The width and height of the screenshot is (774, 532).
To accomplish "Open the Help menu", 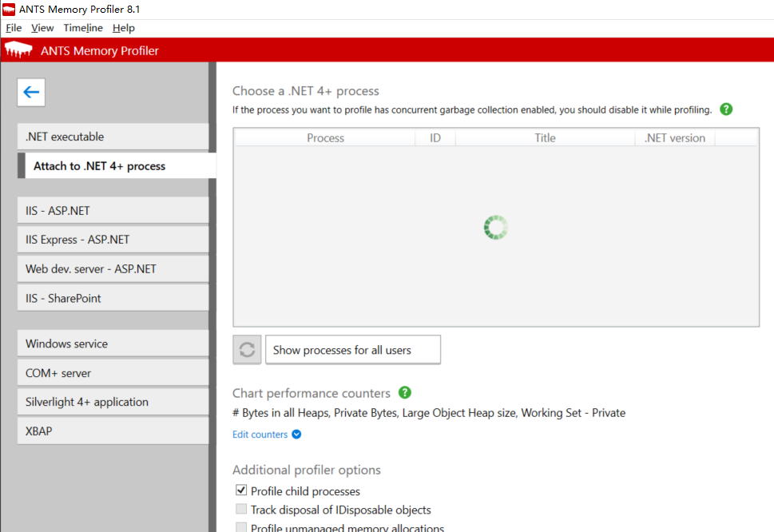I will [x=123, y=28].
